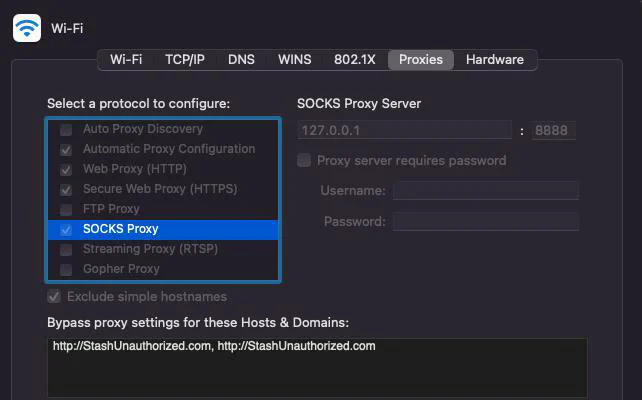Image resolution: width=642 pixels, height=400 pixels.
Task: Go to the WINS tab
Action: pos(294,59)
